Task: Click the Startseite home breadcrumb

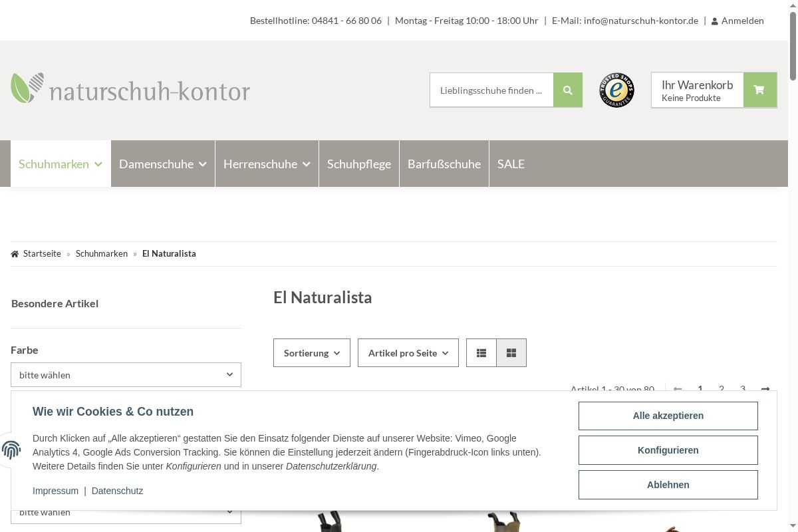Action: [42, 253]
